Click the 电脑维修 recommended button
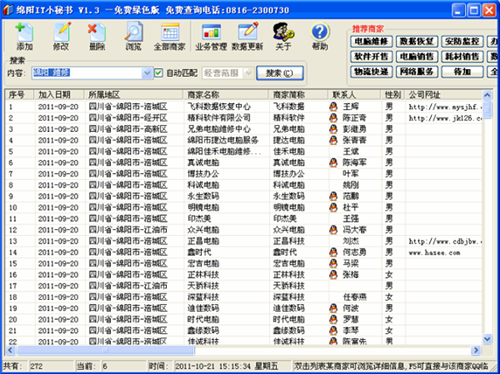This screenshot has width=500, height=374. point(371,41)
